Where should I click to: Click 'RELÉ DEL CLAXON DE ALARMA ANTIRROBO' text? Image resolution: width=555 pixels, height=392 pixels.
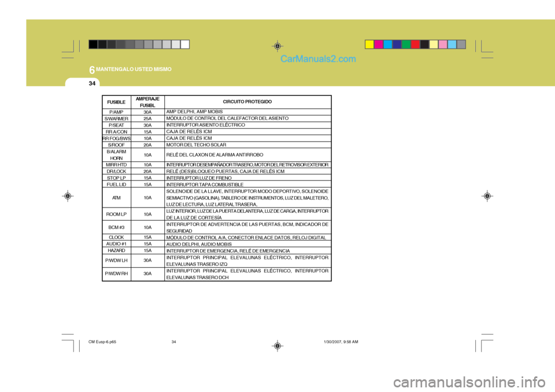coord(214,155)
